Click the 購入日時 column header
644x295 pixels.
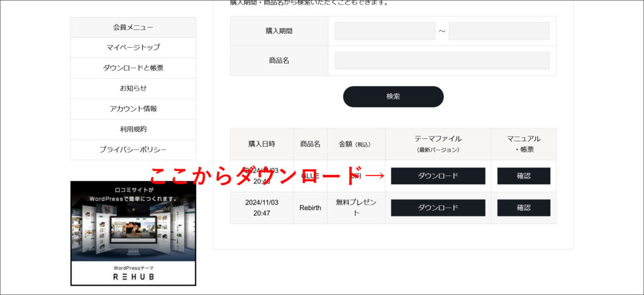pyautogui.click(x=262, y=144)
